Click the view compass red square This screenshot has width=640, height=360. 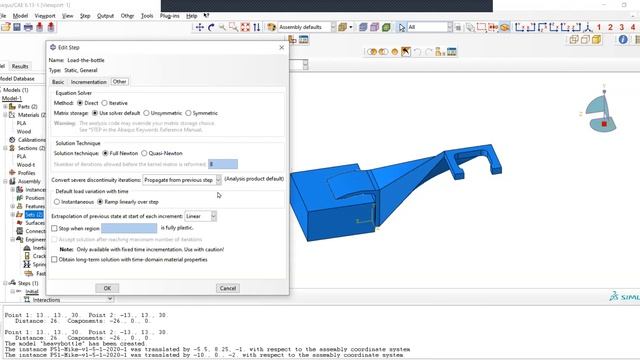click(604, 124)
